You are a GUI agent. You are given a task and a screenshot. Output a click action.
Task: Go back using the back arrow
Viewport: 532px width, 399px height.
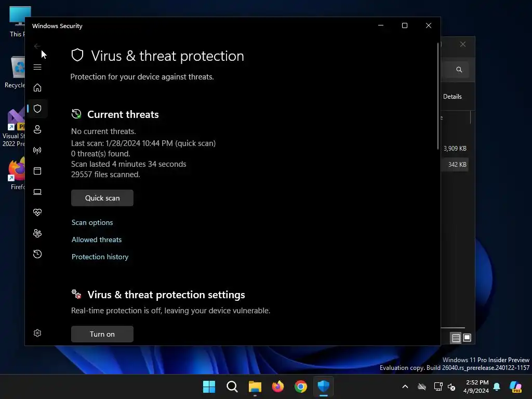[x=37, y=46]
